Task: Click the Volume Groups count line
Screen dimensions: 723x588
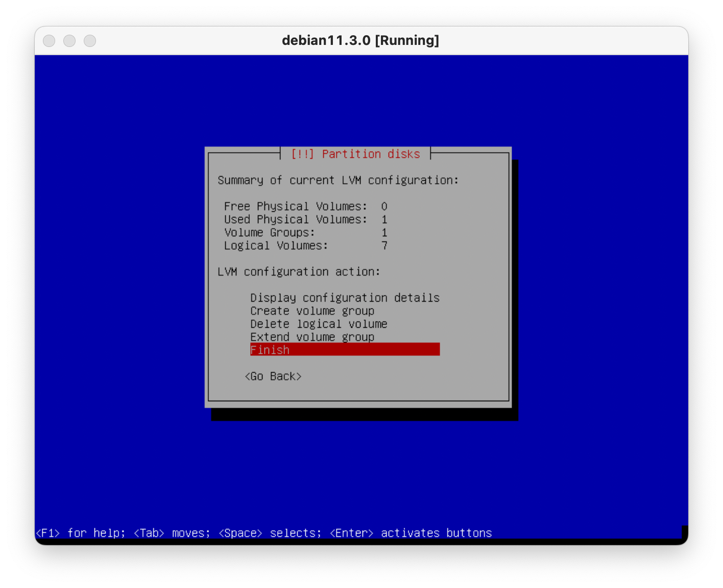Action: tap(305, 233)
